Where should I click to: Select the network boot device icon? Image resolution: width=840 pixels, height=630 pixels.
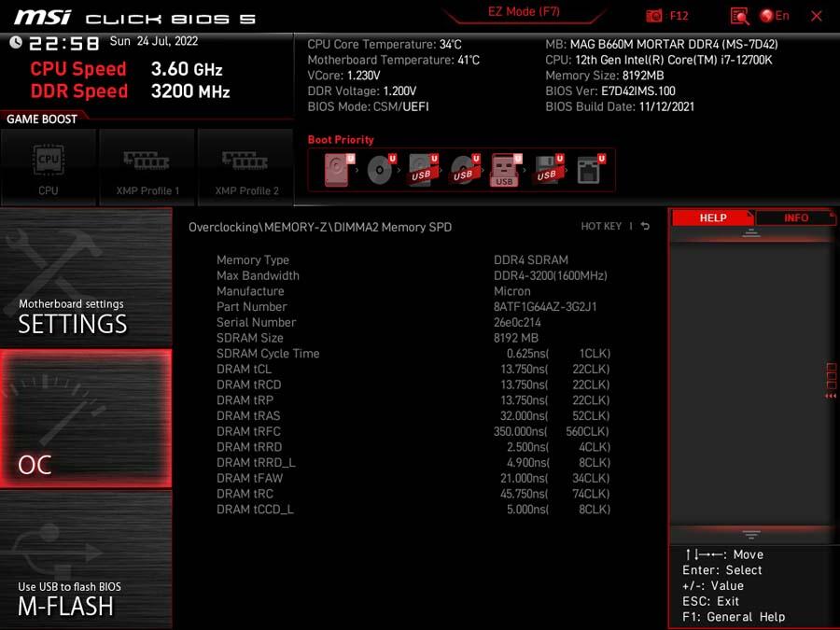click(591, 170)
